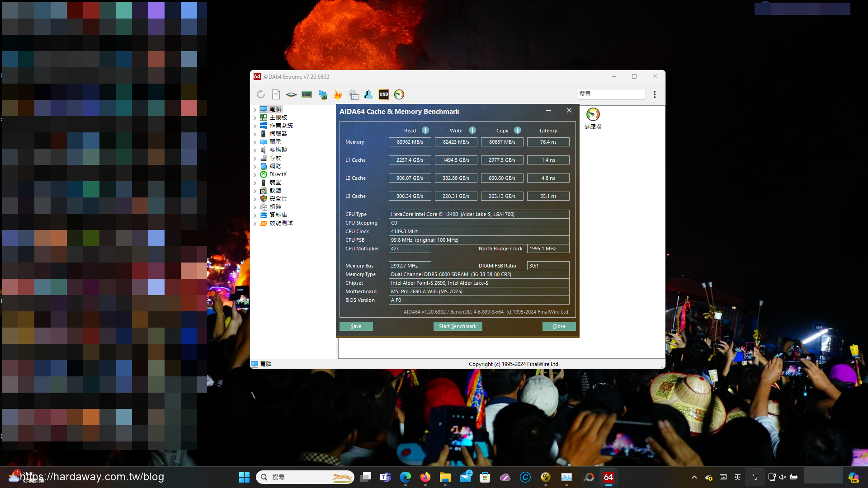
Task: Select 資料庫 in the tree
Action: 278,215
